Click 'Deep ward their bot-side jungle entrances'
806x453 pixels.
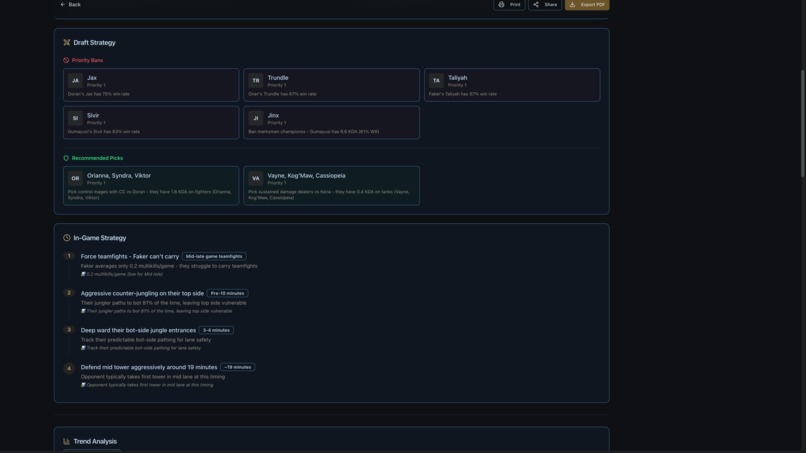[138, 331]
